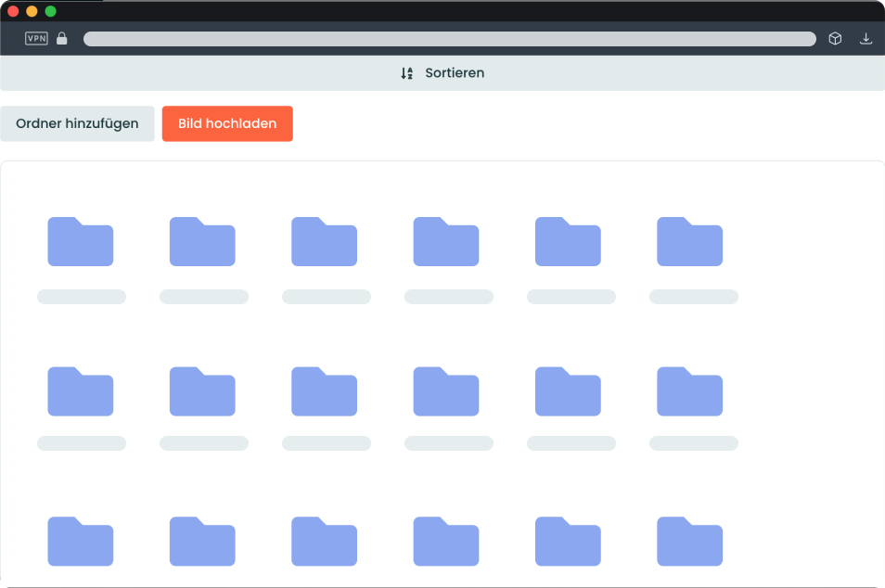
Task: Open third folder in top row
Action: click(x=325, y=241)
